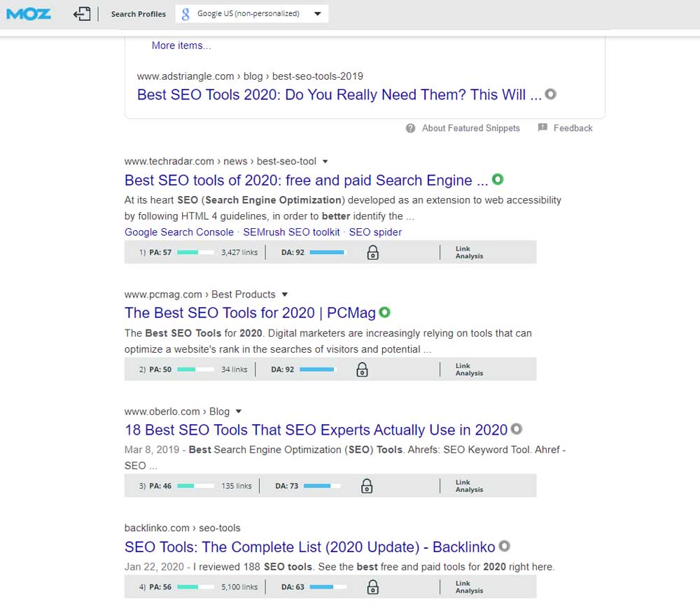The width and height of the screenshot is (700, 611).
Task: Click the 34 links count
Action: click(234, 370)
